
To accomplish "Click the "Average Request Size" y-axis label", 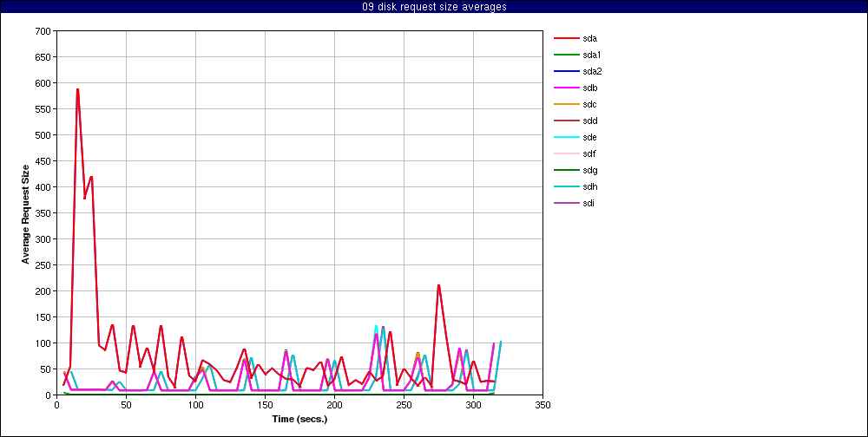I will [x=25, y=213].
